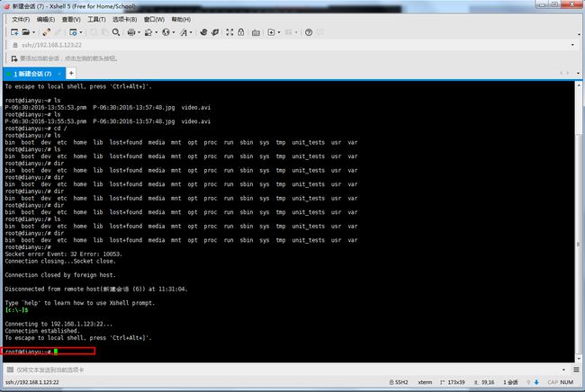This screenshot has width=585, height=392.
Task: Open the 查看(V) menu
Action: [x=71, y=20]
